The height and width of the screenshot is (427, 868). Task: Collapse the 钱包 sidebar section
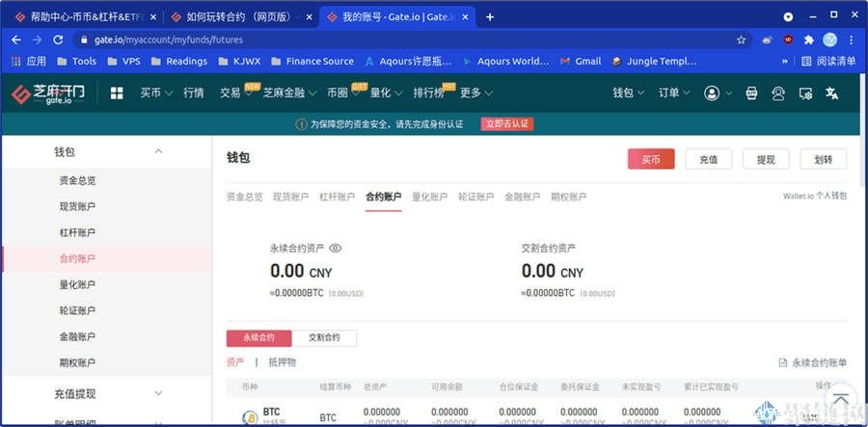159,151
